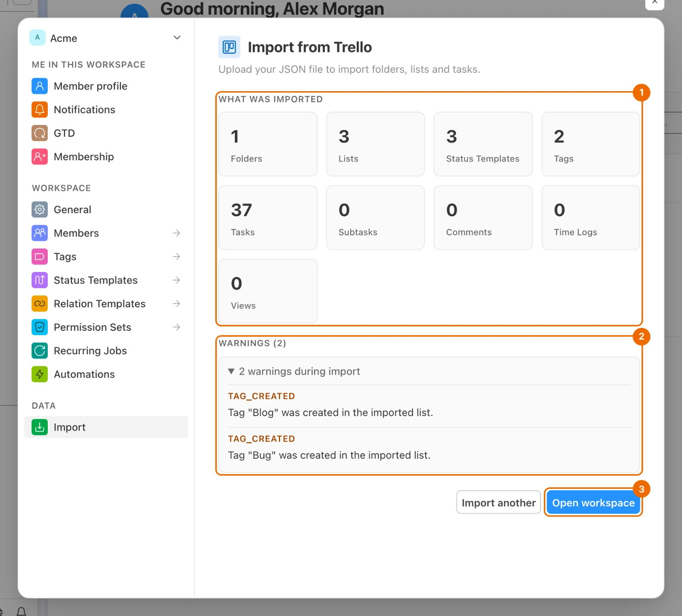
Task: Open Recurring Jobs settings
Action: tap(106, 350)
